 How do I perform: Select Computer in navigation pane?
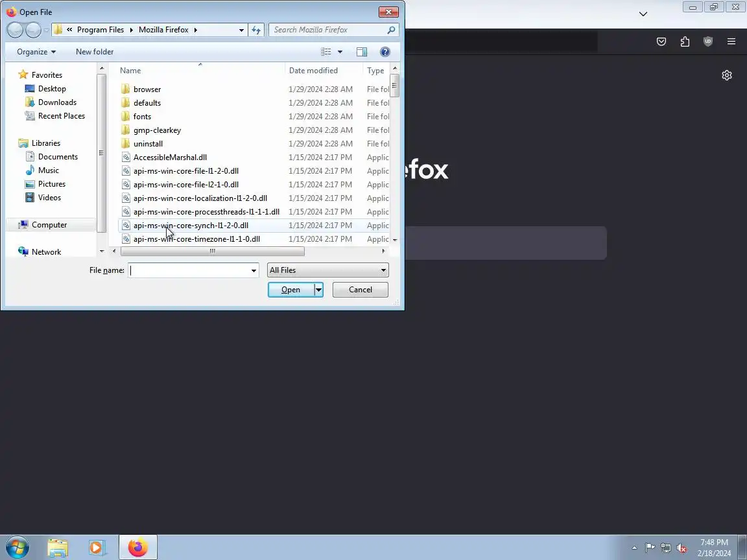pos(49,225)
